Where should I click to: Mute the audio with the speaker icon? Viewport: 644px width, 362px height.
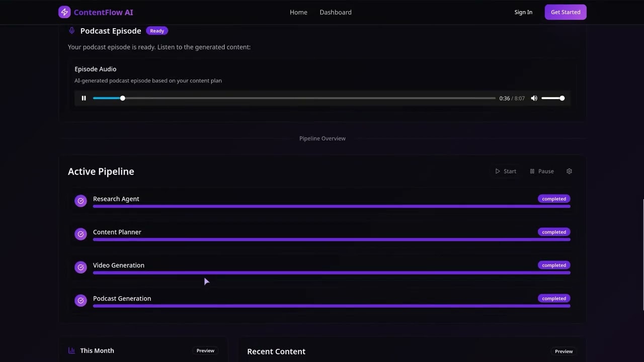534,98
